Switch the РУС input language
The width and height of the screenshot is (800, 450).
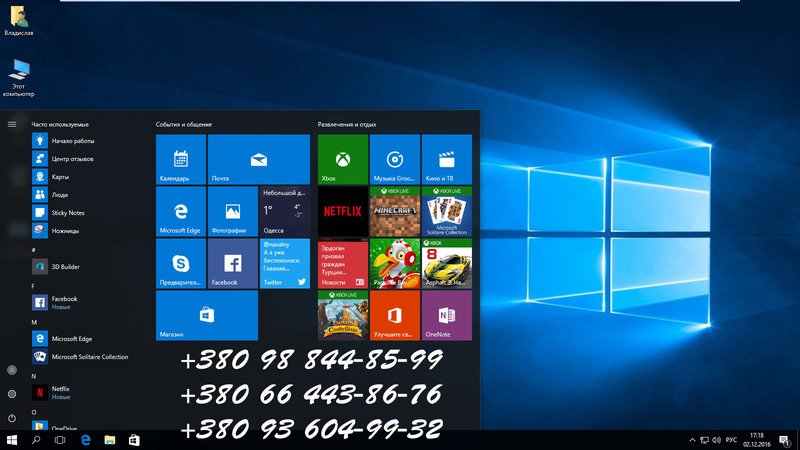coord(731,440)
